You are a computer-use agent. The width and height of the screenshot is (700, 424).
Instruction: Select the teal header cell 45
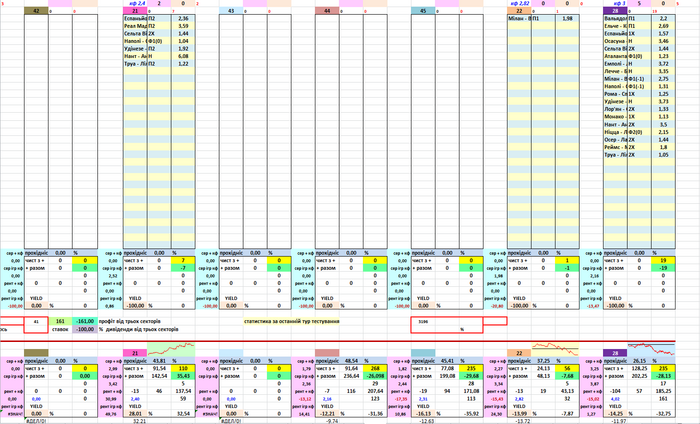click(x=423, y=11)
